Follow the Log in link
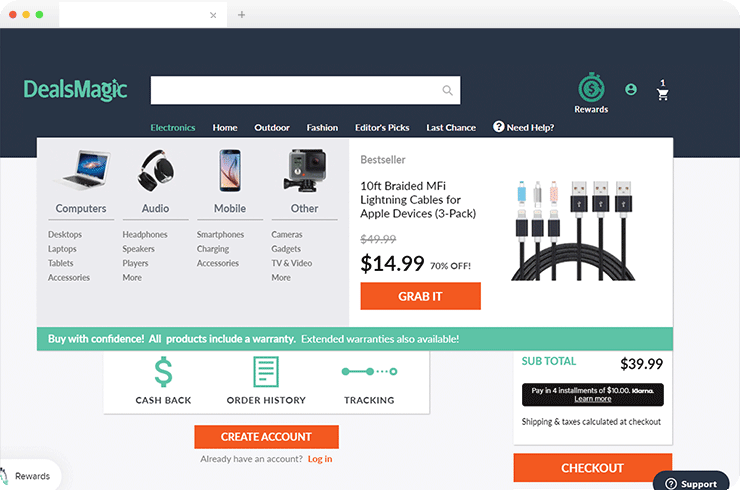The height and width of the screenshot is (490, 740). 320,459
